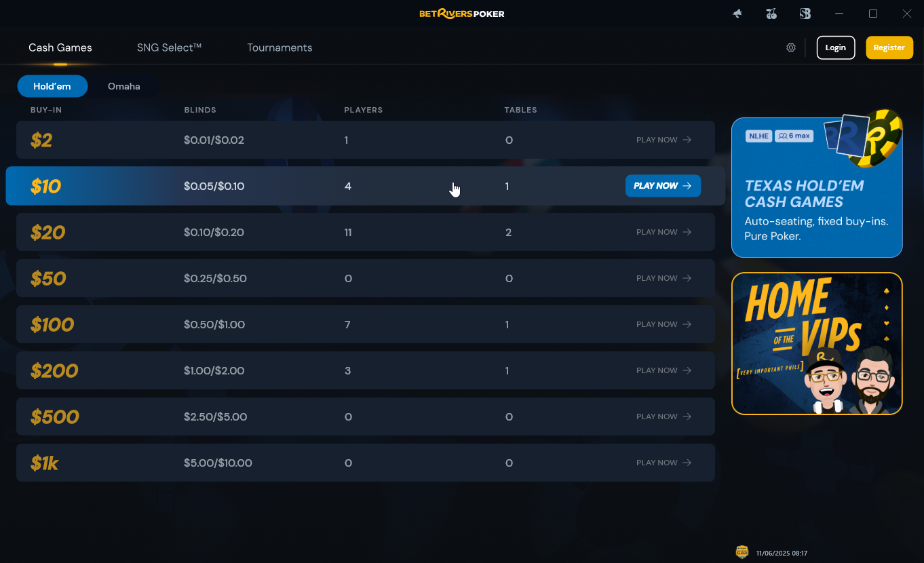Close the BetRivers Poker window
This screenshot has height=563, width=924.
(x=907, y=14)
